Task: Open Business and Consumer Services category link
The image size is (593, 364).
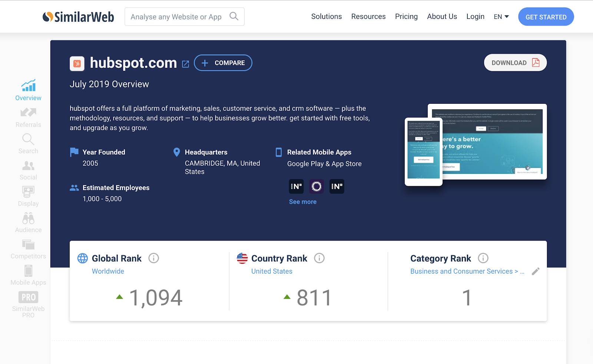Action: (467, 271)
